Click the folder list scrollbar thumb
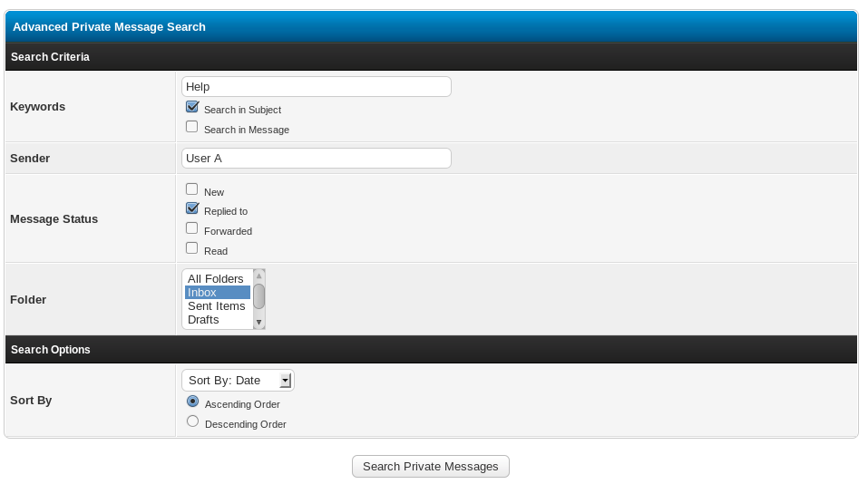The height and width of the screenshot is (484, 868). coord(258,296)
